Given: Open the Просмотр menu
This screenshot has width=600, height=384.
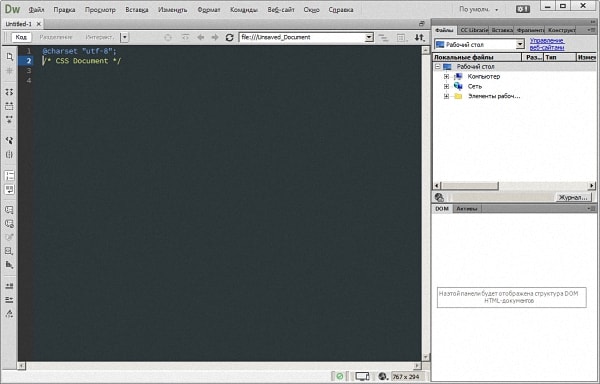Looking at the screenshot, I should coord(100,10).
